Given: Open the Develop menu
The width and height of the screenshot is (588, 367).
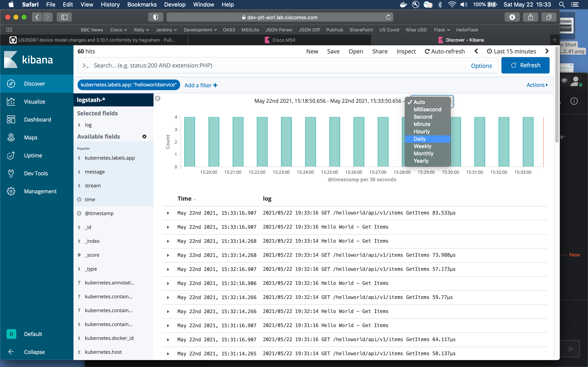Looking at the screenshot, I should [175, 5].
